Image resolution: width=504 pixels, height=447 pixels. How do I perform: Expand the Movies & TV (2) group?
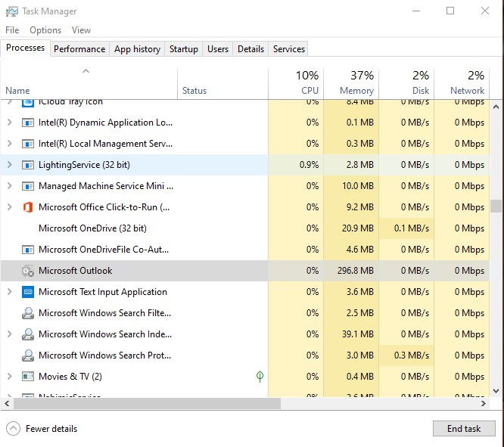tap(10, 377)
